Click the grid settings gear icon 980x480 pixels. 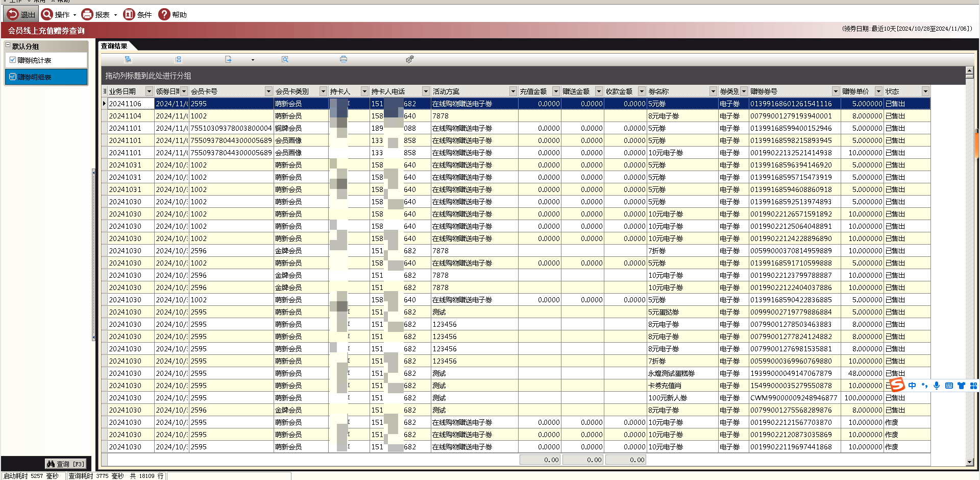point(409,59)
